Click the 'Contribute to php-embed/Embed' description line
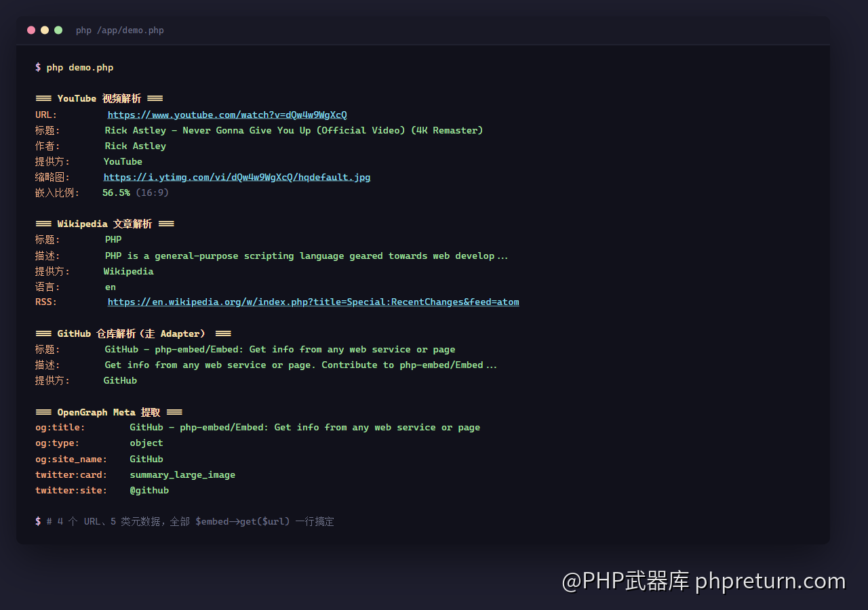 pyautogui.click(x=301, y=365)
